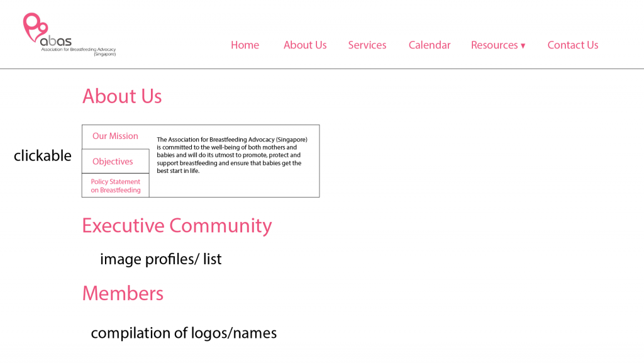Switch to the Objectives tab

[113, 162]
